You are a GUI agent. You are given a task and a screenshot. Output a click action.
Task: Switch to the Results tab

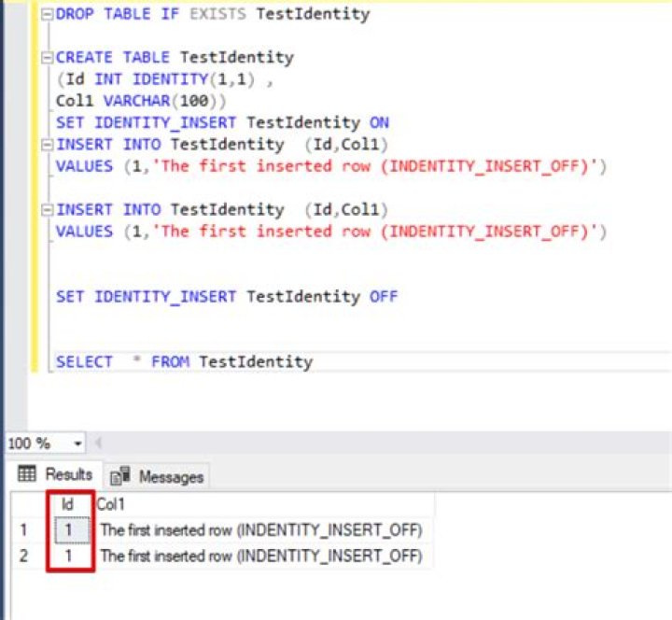[56, 475]
